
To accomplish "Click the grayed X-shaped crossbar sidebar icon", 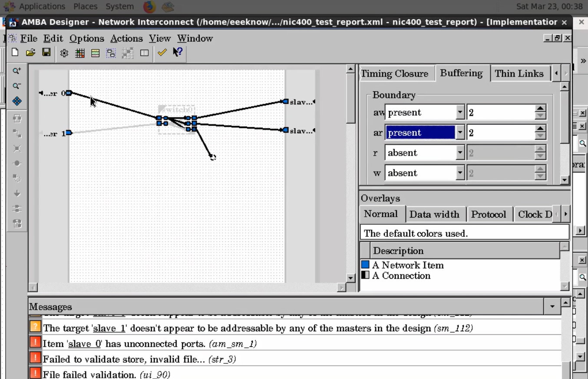I will (17, 149).
